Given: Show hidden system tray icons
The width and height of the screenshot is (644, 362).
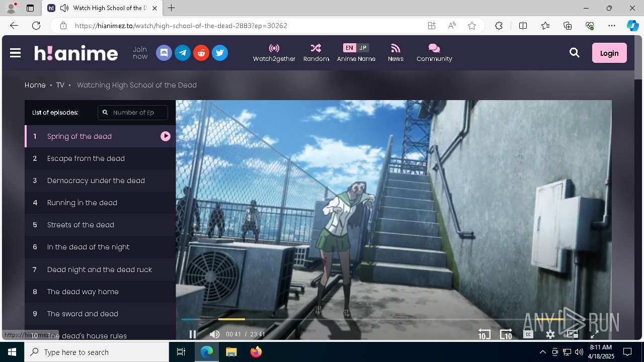Looking at the screenshot, I should (x=542, y=352).
